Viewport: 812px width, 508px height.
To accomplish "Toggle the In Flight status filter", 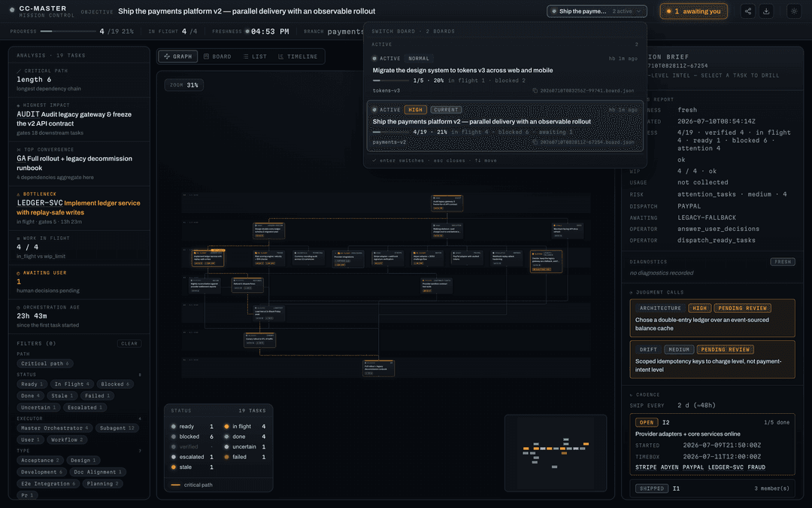I will 72,384.
